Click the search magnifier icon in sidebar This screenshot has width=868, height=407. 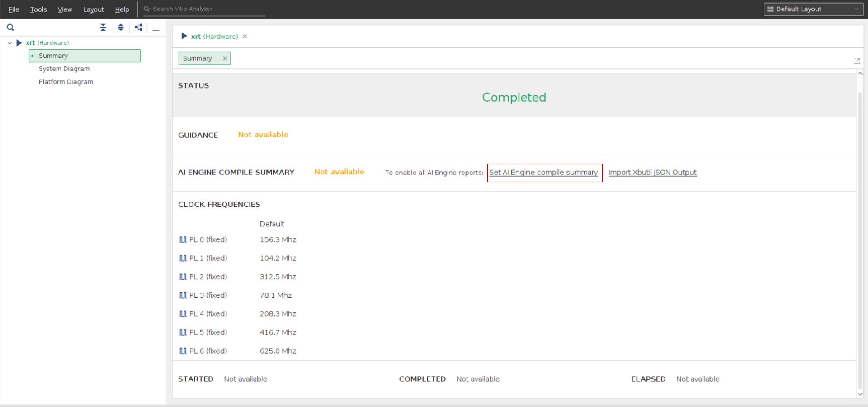10,28
